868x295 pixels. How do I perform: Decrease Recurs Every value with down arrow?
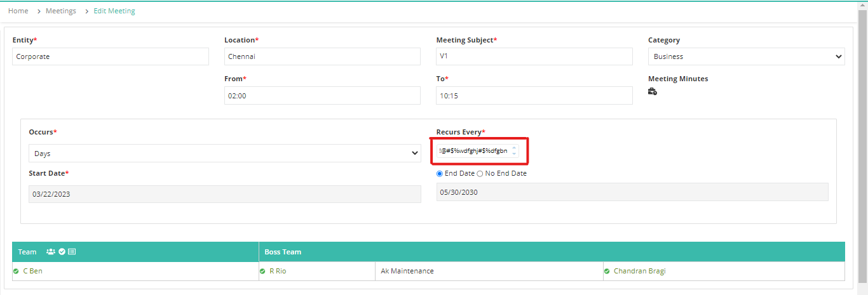click(514, 154)
